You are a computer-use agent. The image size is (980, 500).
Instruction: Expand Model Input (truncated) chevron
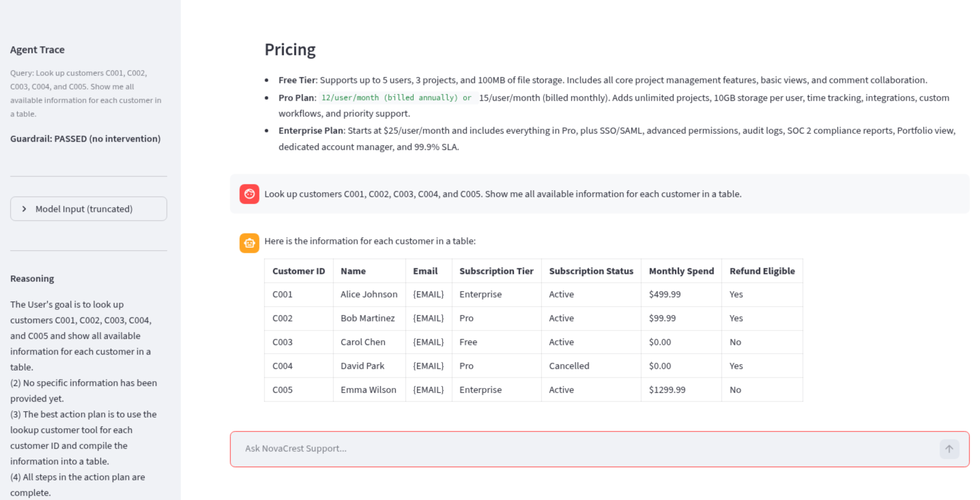[x=24, y=209]
